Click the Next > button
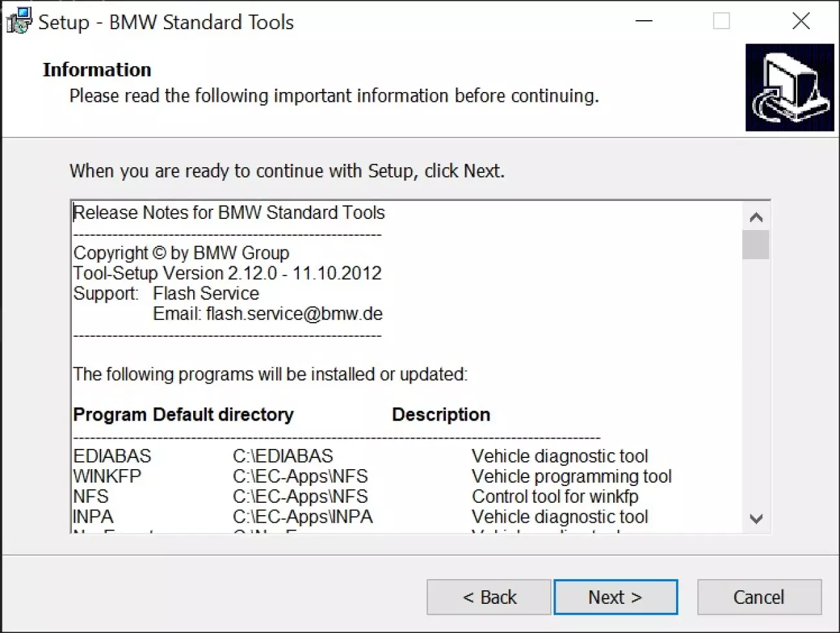 pos(615,597)
